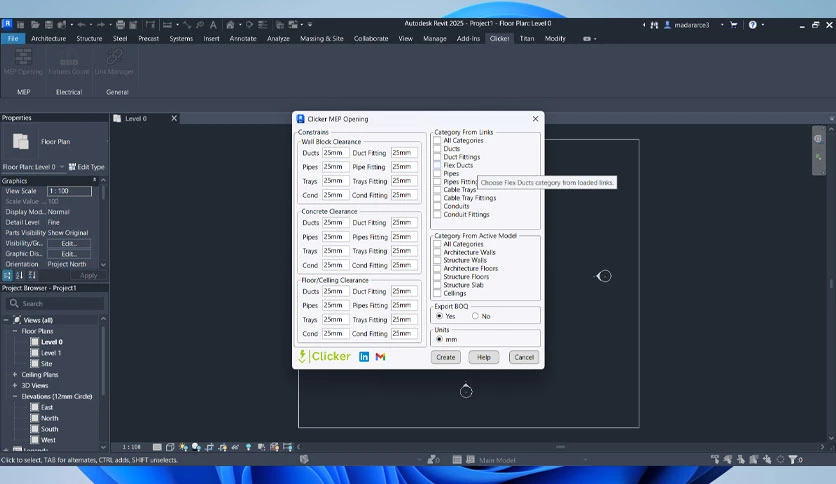Viewport: 836px width, 484px height.
Task: Open the Collaborate ribbon tab
Action: click(371, 38)
